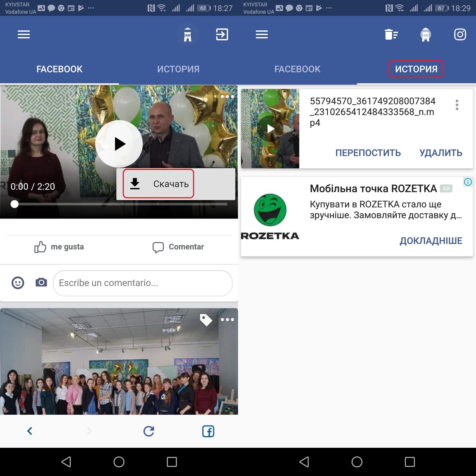Focus the Escribe un comentario field
The image size is (476, 476).
[143, 283]
